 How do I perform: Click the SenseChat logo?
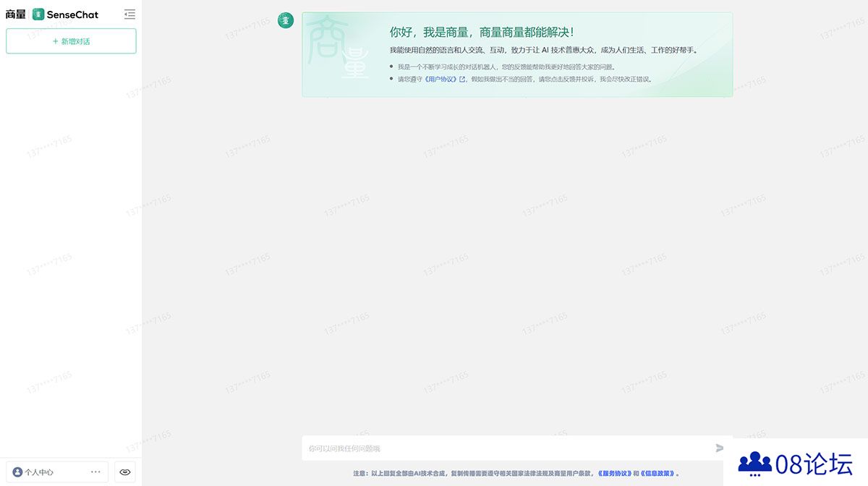click(66, 14)
